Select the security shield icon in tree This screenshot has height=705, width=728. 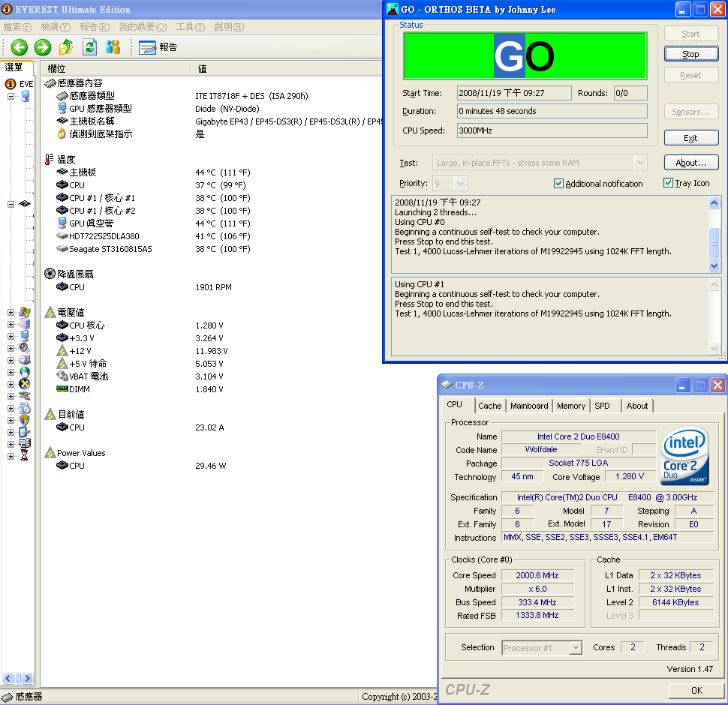pos(25,420)
